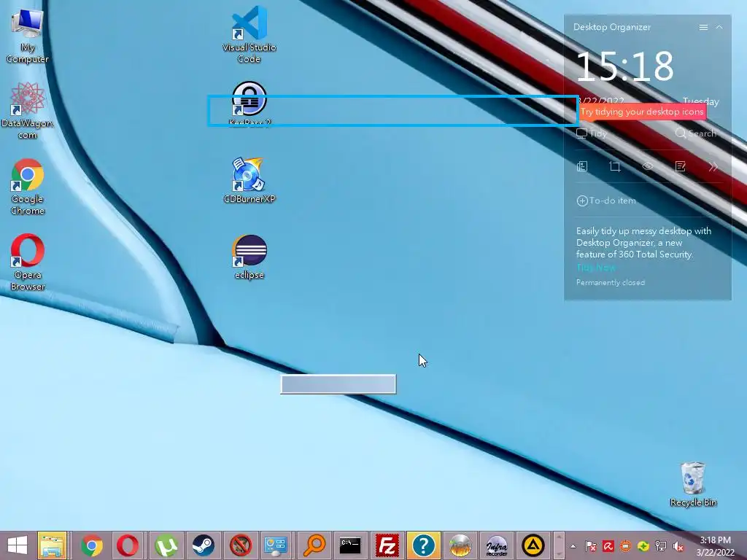Open uTorrent from the taskbar
This screenshot has width=747, height=560.
coord(166,545)
